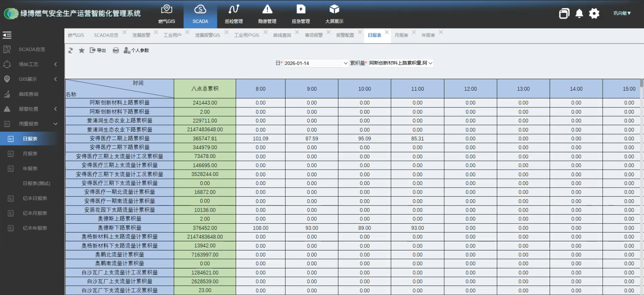Open 大屏展示 cube module
Screen dimensions: 644x295
pyautogui.click(x=334, y=14)
